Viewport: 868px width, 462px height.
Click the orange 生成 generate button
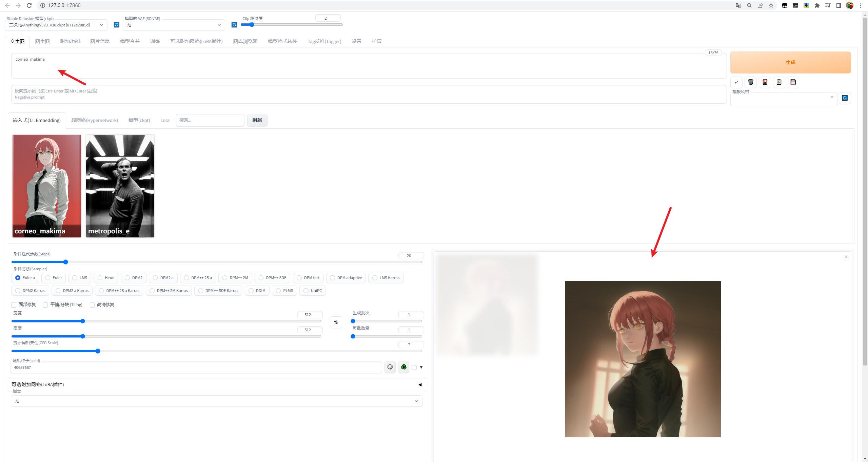point(790,62)
